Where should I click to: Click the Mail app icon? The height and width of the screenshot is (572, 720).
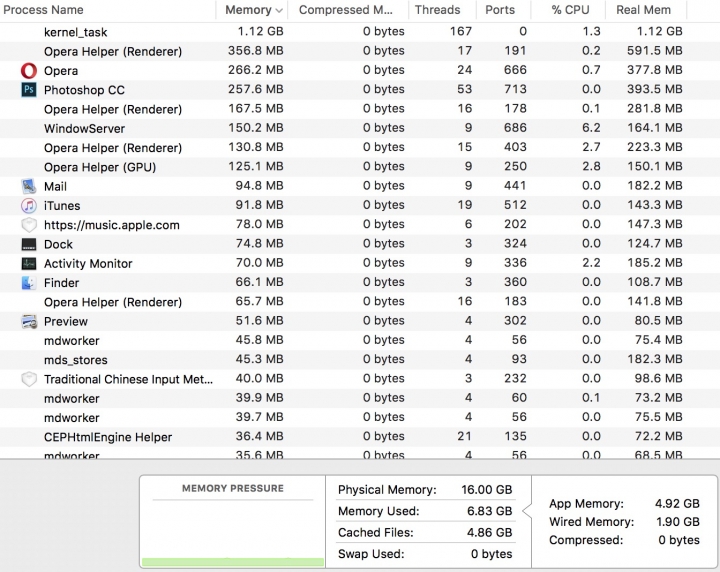pos(29,186)
